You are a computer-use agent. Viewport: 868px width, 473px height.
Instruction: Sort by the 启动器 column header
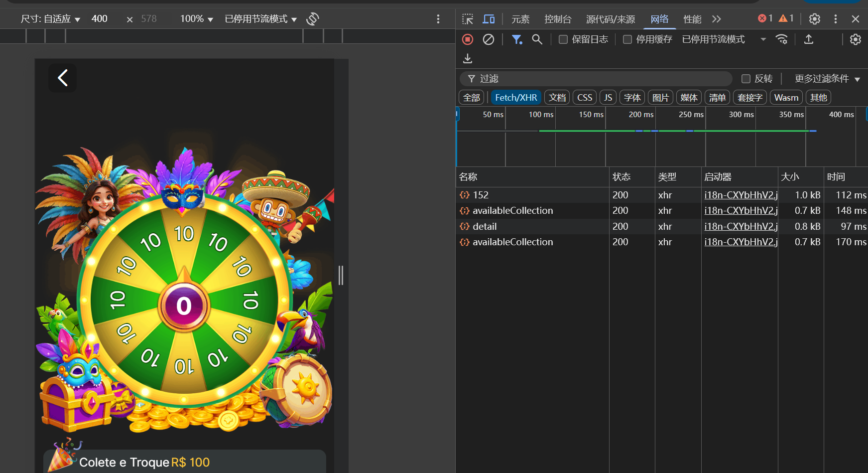740,177
